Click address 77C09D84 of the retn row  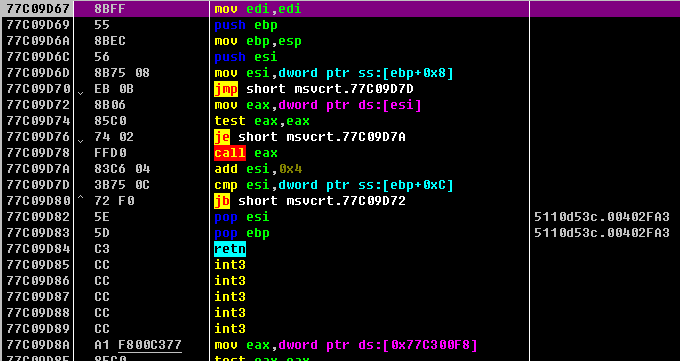[x=38, y=249]
